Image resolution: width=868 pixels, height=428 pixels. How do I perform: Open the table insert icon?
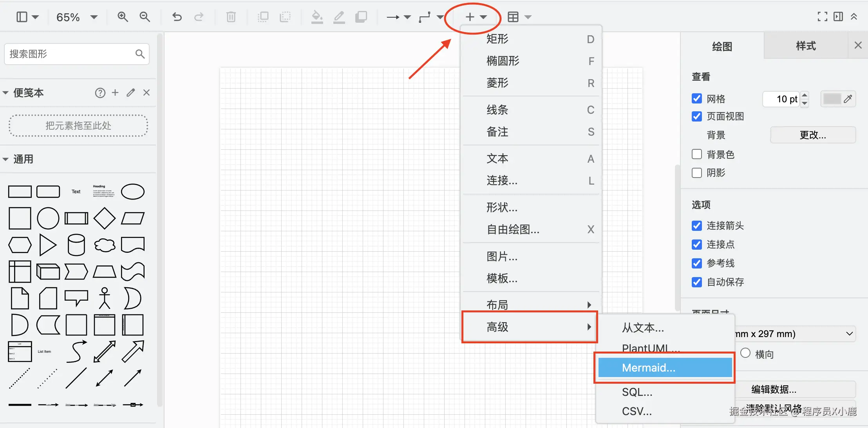tap(513, 17)
